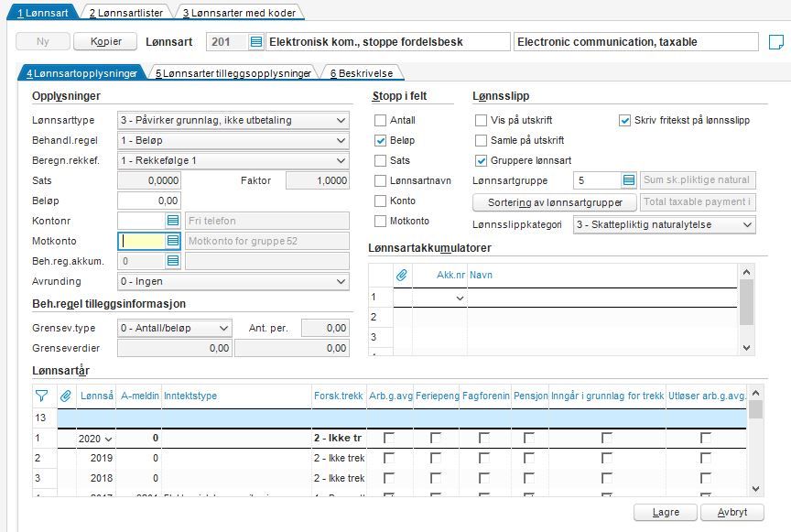Image resolution: width=791 pixels, height=532 pixels.
Task: Uncheck Skriv fritekst på lønnsslipp
Action: 624,120
